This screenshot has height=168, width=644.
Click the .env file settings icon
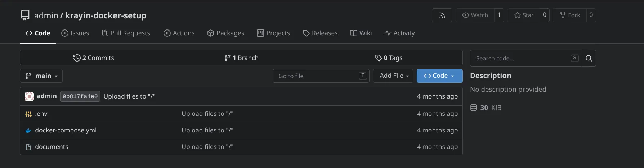(x=28, y=114)
